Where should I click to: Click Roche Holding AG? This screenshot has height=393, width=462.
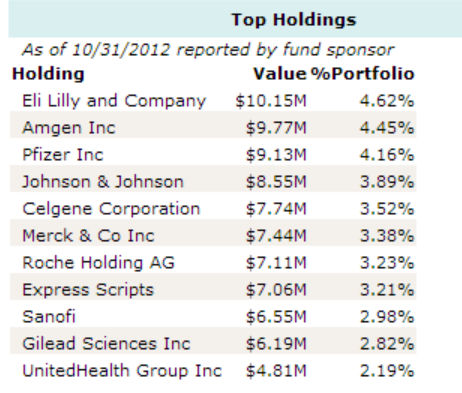(x=98, y=263)
